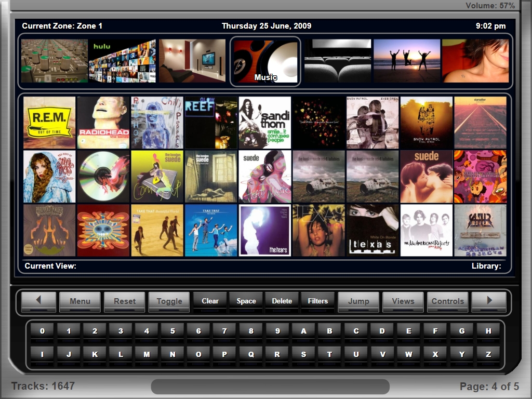Click the bottom progress bar
This screenshot has width=532, height=399.
(270, 387)
